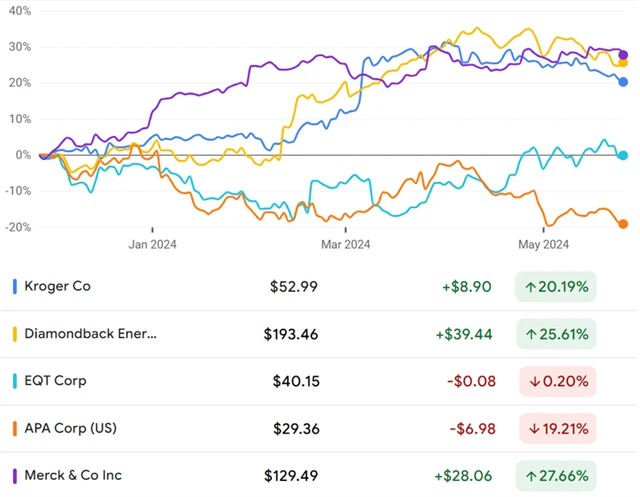Click the teal EQT line endpoint dot

tap(623, 155)
